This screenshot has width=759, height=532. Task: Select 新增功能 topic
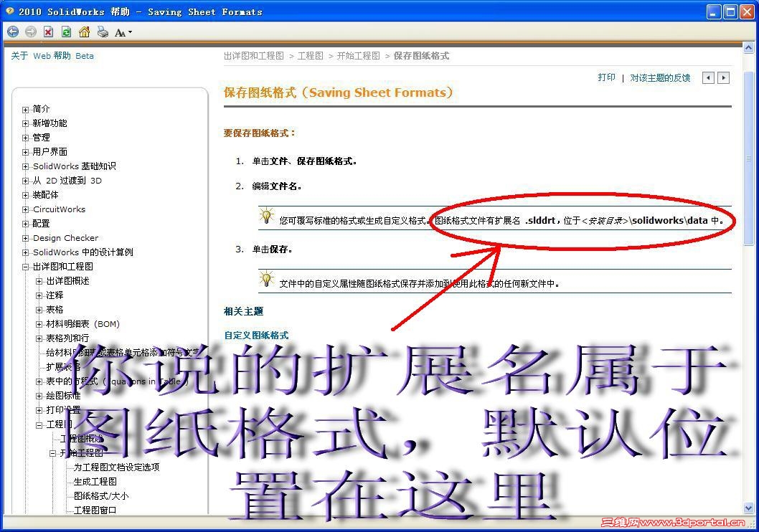pos(49,123)
